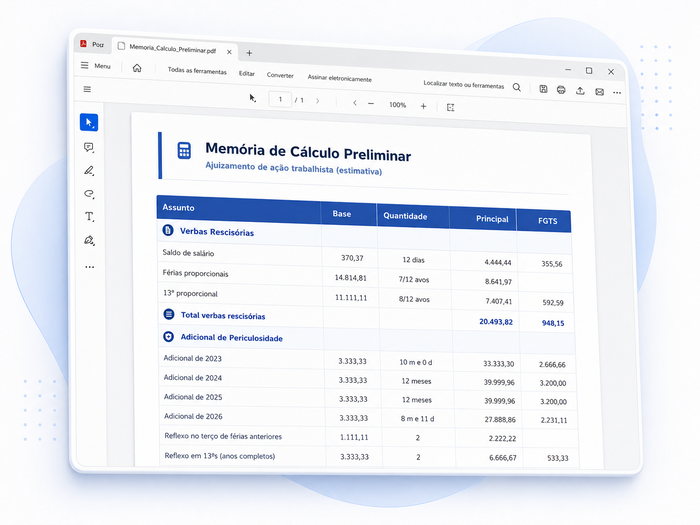The width and height of the screenshot is (700, 525).
Task: Open the Converter option
Action: pyautogui.click(x=280, y=75)
